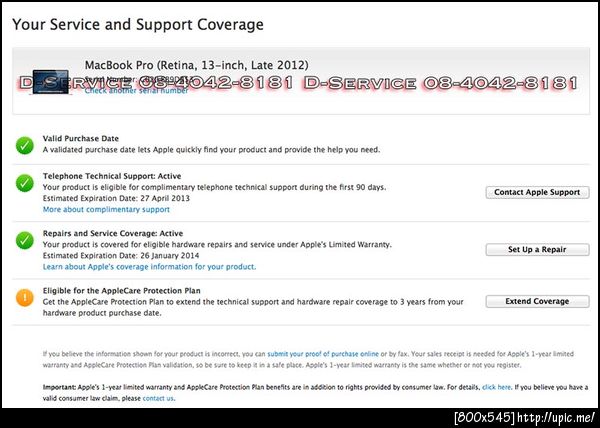Click the complimentary telephone support 90 days sentence
The height and width of the screenshot is (428, 600).
[x=214, y=187]
